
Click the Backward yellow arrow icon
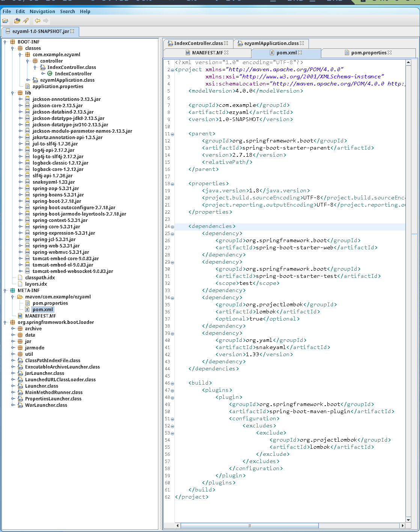(x=38, y=21)
